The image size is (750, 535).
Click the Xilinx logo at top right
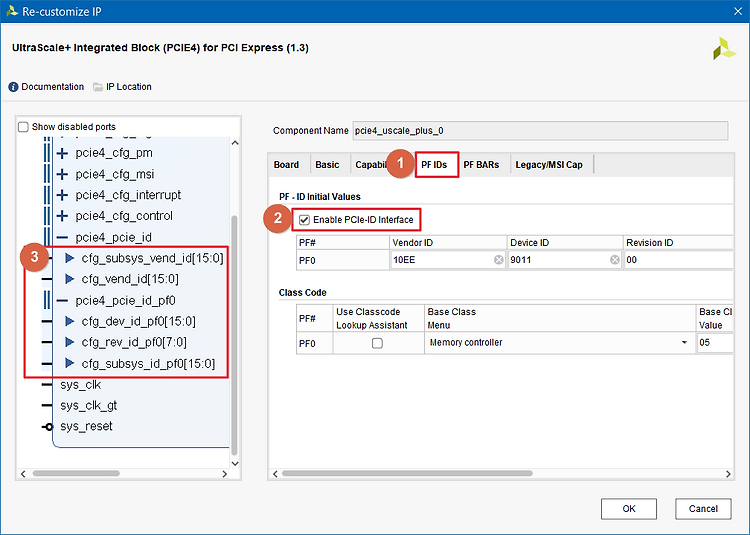point(724,49)
